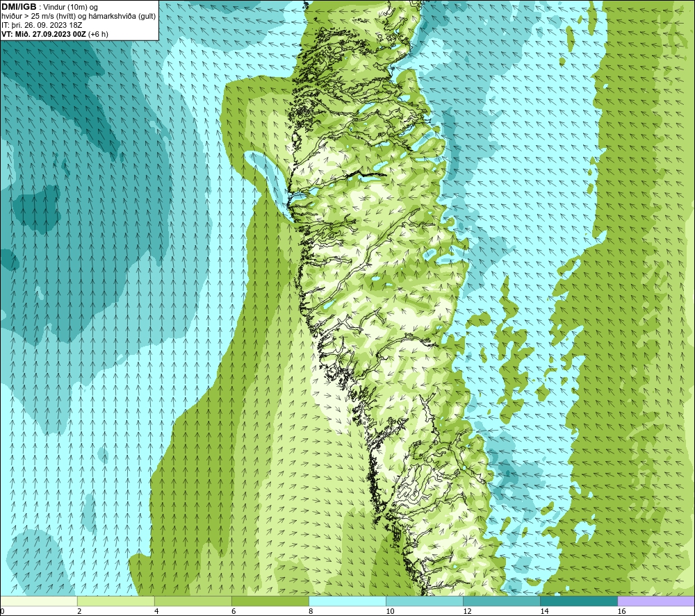Viewport: 695px width, 616px height.
Task: Click the 4–6 m/s green swatch
Action: point(193,601)
